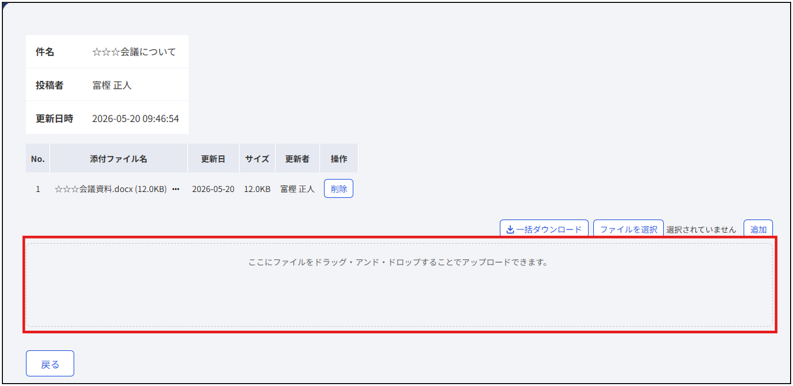Click the 投稿者 label
The height and width of the screenshot is (386, 793).
click(49, 85)
